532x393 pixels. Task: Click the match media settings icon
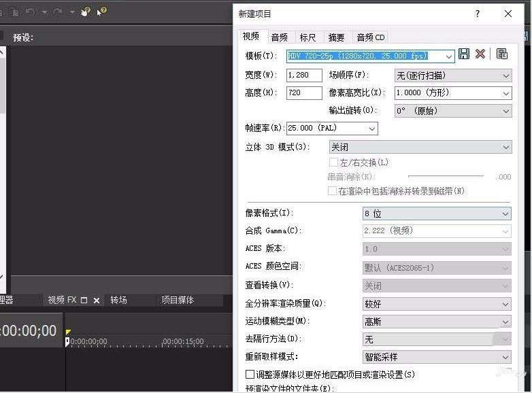coord(502,54)
